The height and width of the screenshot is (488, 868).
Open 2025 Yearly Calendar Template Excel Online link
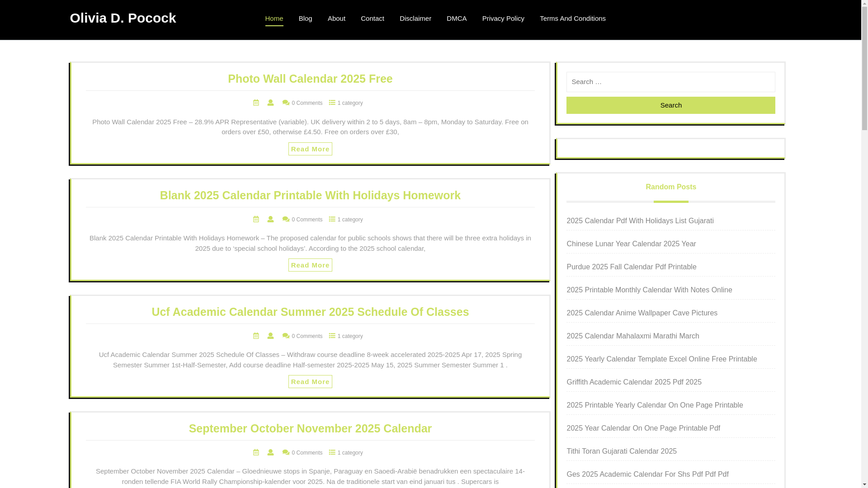(x=662, y=359)
